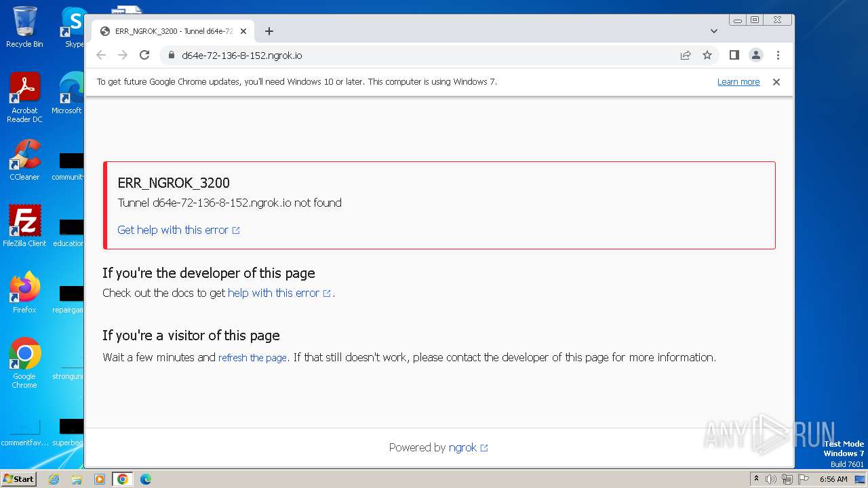Share this page using the share icon
868x488 pixels.
(x=686, y=56)
